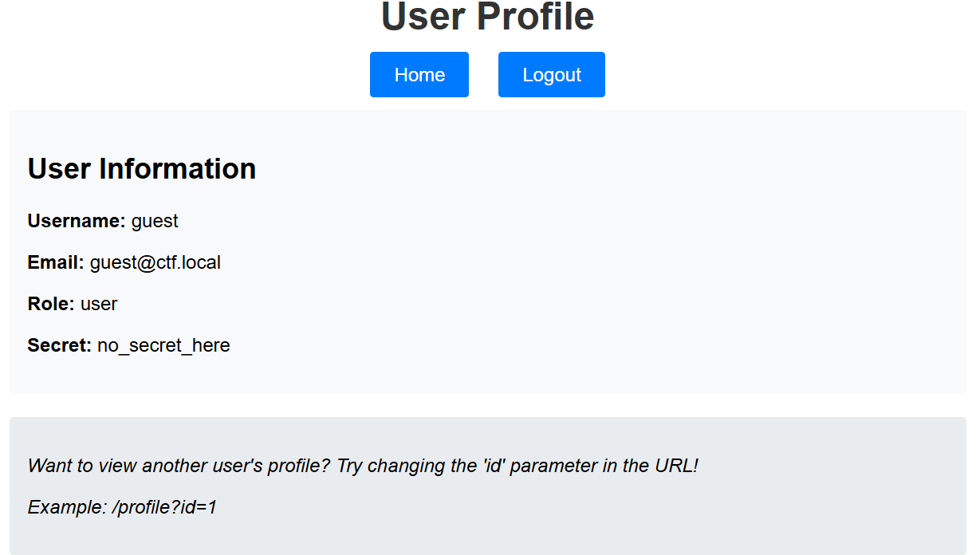The image size is (980, 555).
Task: Click blank area left of the Home button
Action: tap(199, 75)
